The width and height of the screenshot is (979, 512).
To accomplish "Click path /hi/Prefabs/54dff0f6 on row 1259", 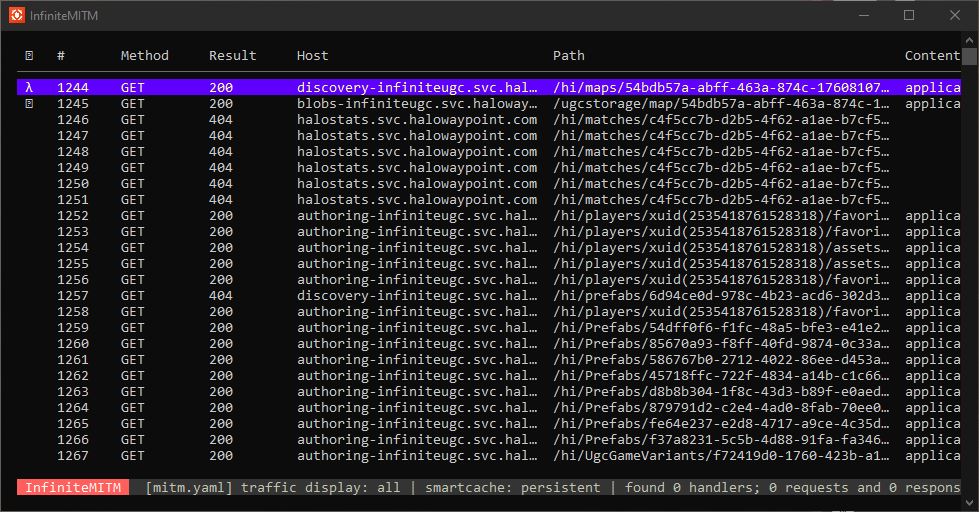I will 721,328.
